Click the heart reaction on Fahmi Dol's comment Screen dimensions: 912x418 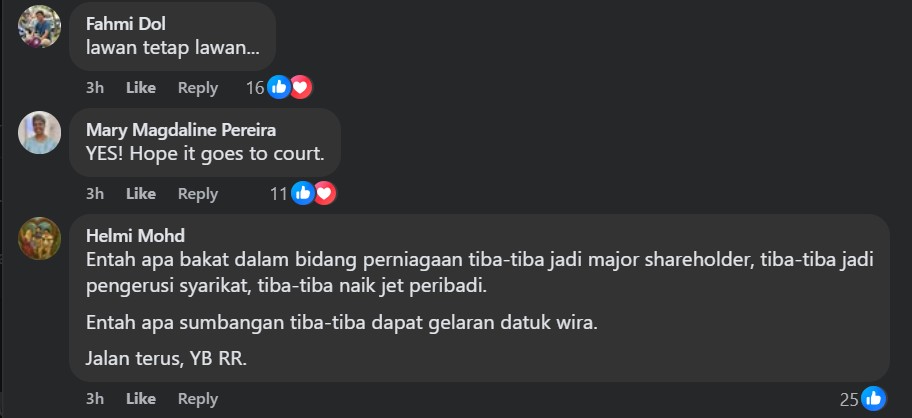click(x=301, y=87)
